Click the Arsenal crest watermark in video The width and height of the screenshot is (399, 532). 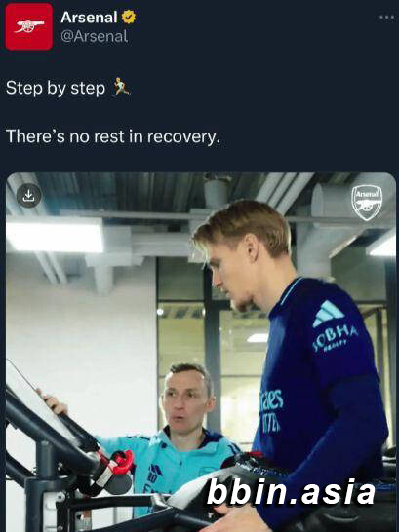367,203
